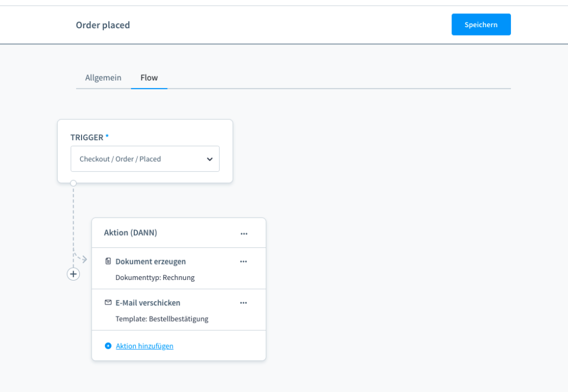Viewport: 568px width, 392px height.
Task: Switch to the Allgemein tab
Action: 103,78
